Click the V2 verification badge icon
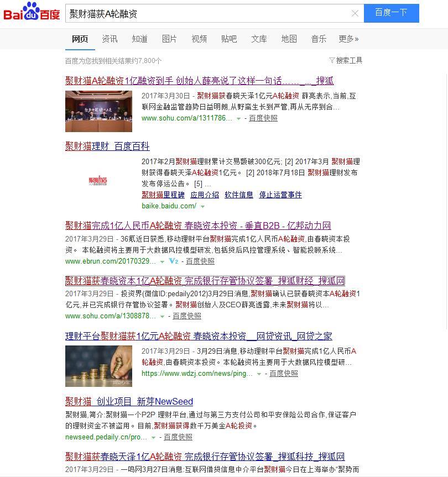 [174, 261]
